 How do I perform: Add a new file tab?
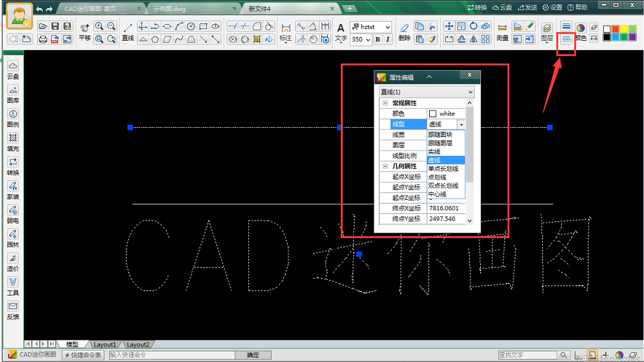point(349,9)
